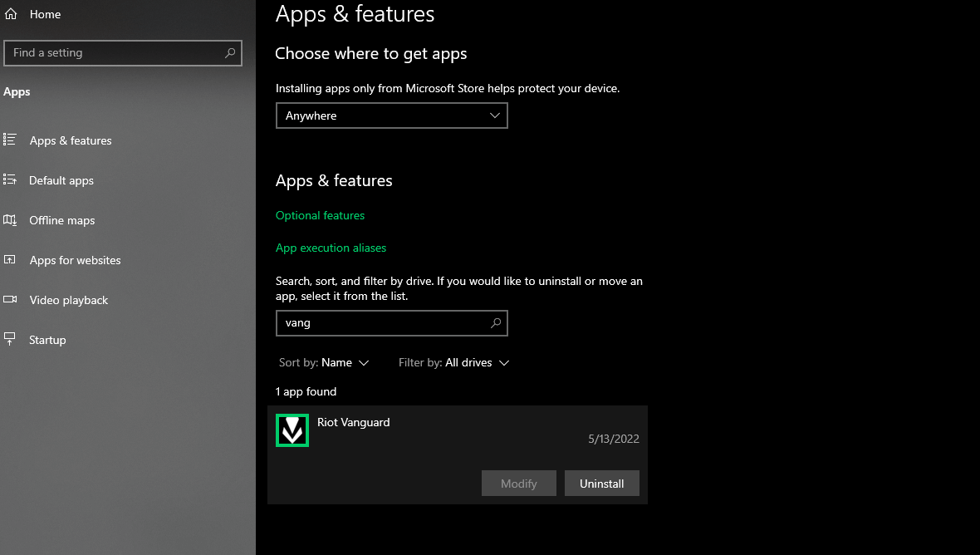
Task: Click the greyed-out Modify button
Action: pos(519,484)
